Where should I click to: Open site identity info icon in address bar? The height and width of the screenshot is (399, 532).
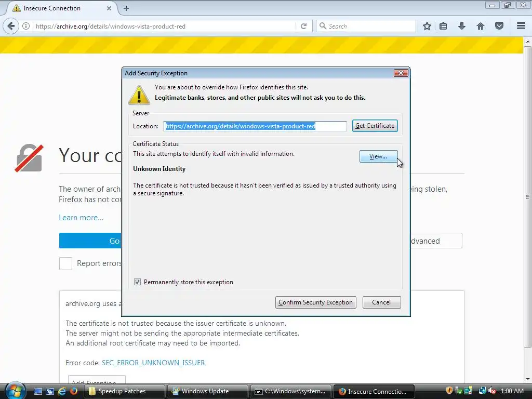tap(26, 26)
